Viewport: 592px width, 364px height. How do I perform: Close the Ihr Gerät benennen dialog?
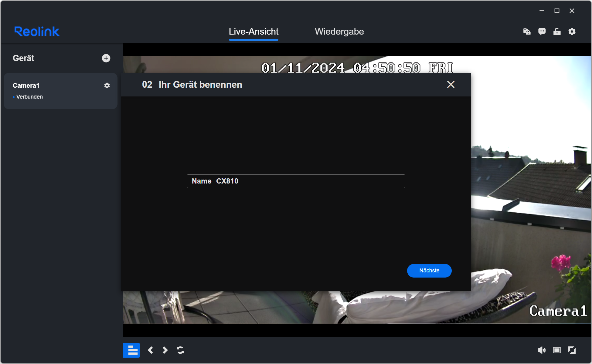click(x=451, y=84)
